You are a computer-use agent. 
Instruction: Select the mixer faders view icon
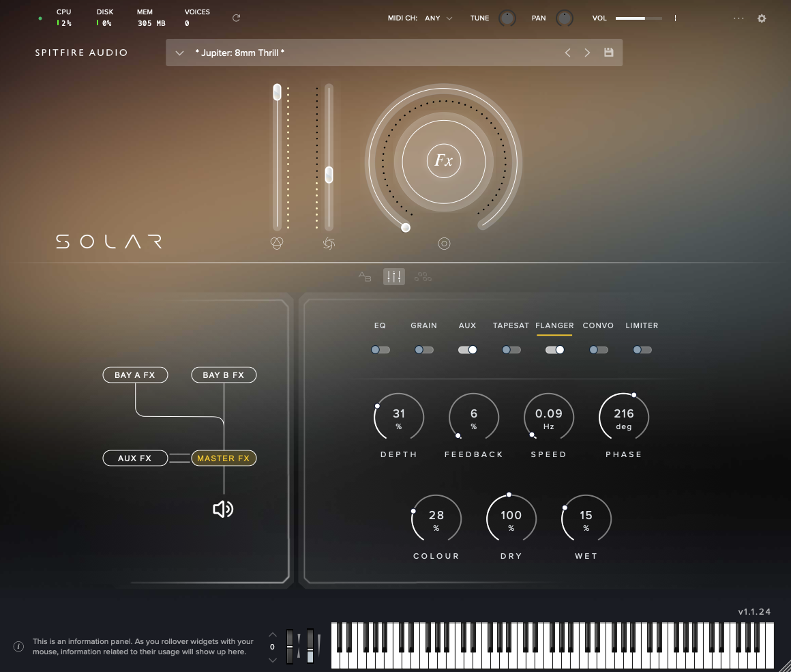393,276
